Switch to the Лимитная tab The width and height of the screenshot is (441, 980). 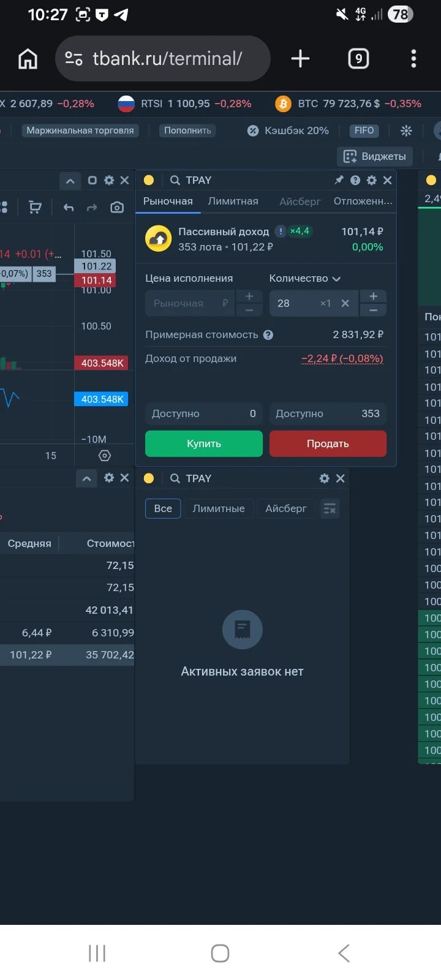[233, 201]
